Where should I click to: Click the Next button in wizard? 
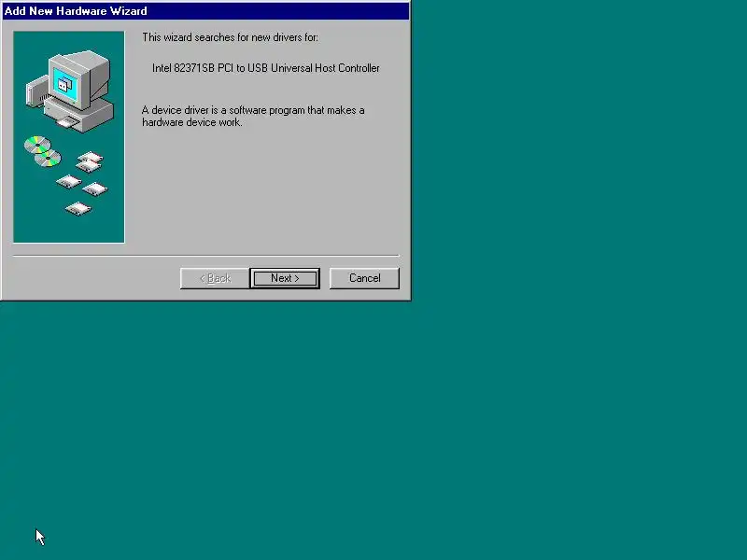pyautogui.click(x=285, y=278)
